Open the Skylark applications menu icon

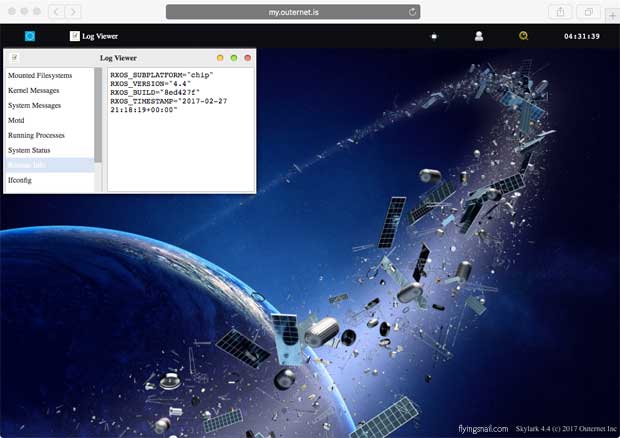(30, 36)
